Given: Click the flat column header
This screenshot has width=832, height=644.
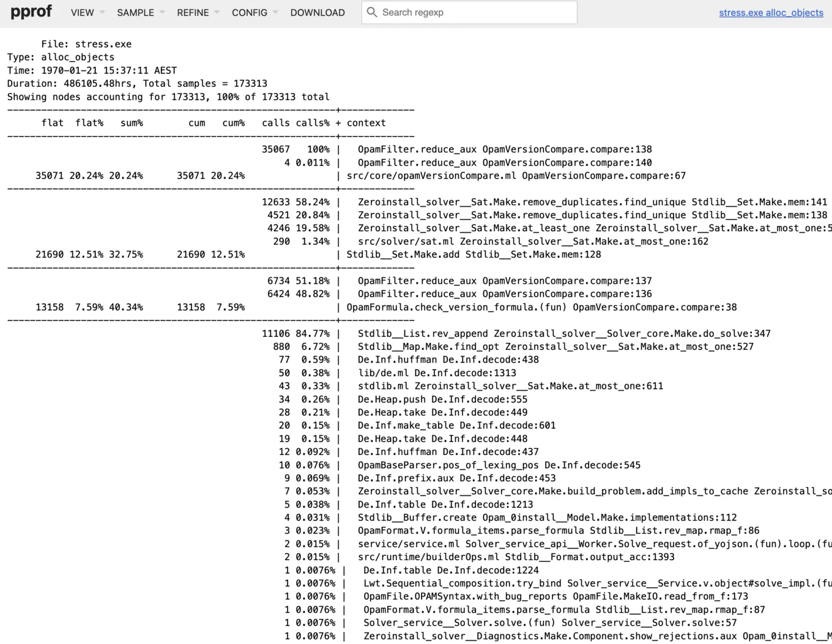Looking at the screenshot, I should click(53, 123).
